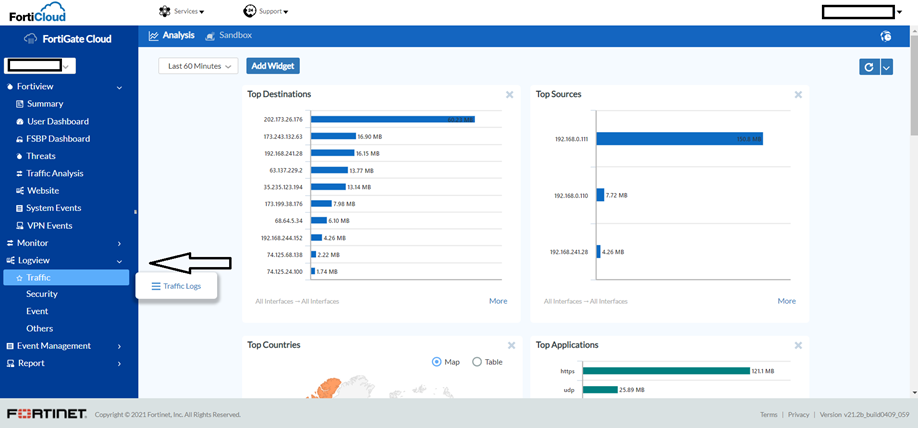
Task: Open Threats in the sidebar
Action: (41, 156)
